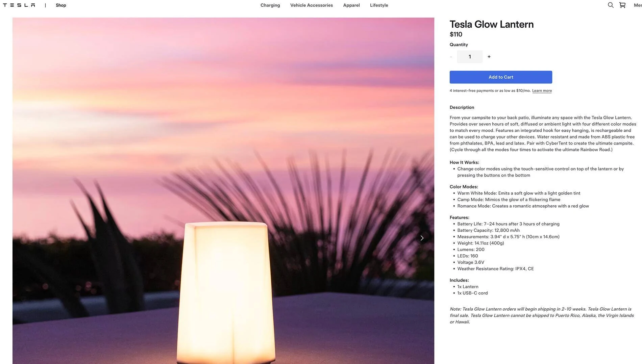Click the Camp Mode line
The image size is (642, 364).
pos(509,200)
